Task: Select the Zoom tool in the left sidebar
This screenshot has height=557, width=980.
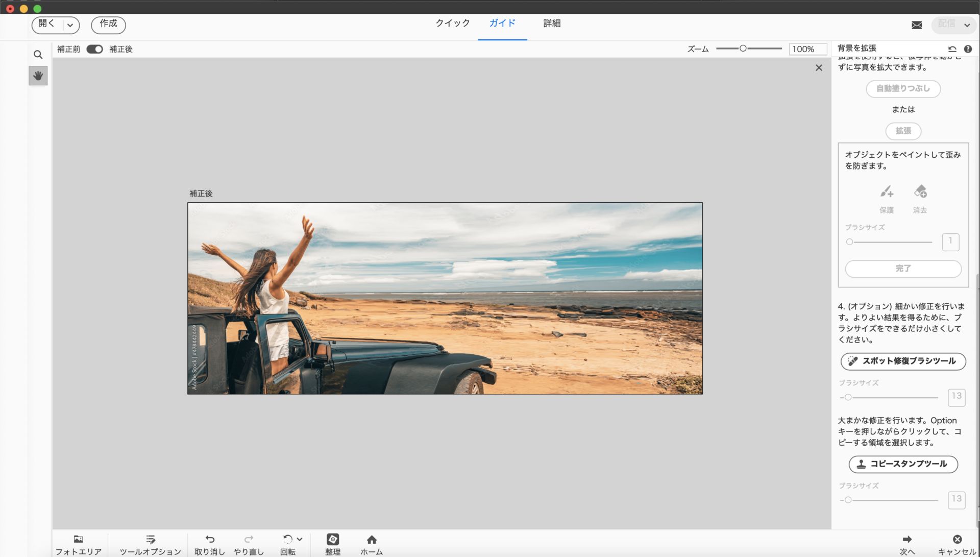Action: point(38,54)
